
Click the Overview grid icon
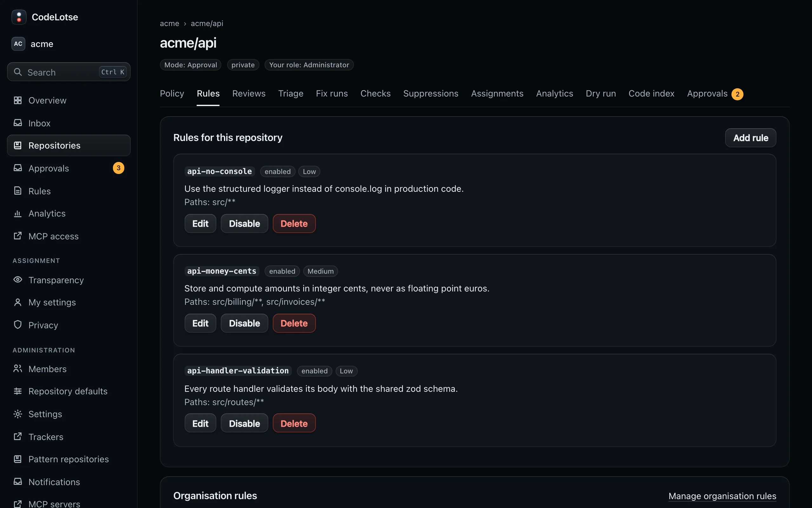(x=18, y=100)
